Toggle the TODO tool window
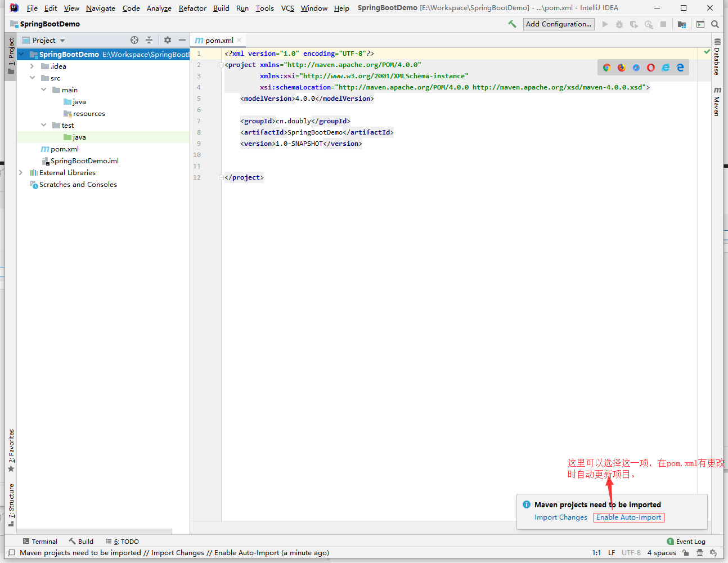The image size is (728, 563). [x=121, y=541]
